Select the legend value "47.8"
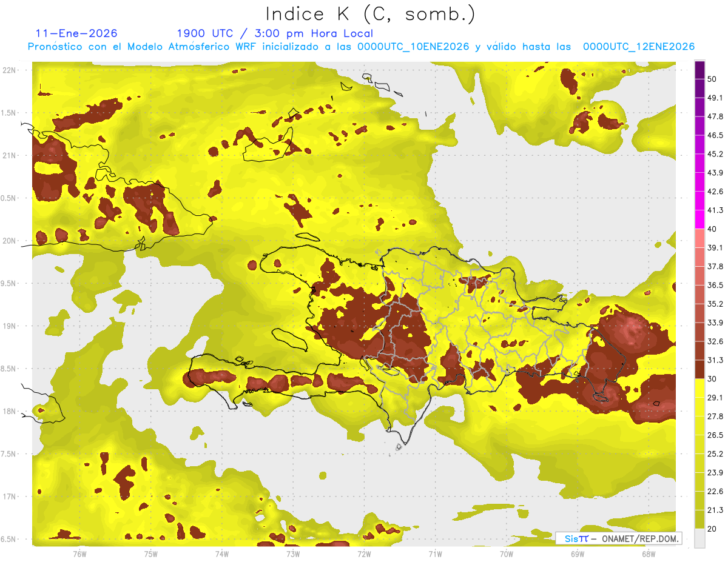Image resolution: width=728 pixels, height=562 pixels. [715, 116]
